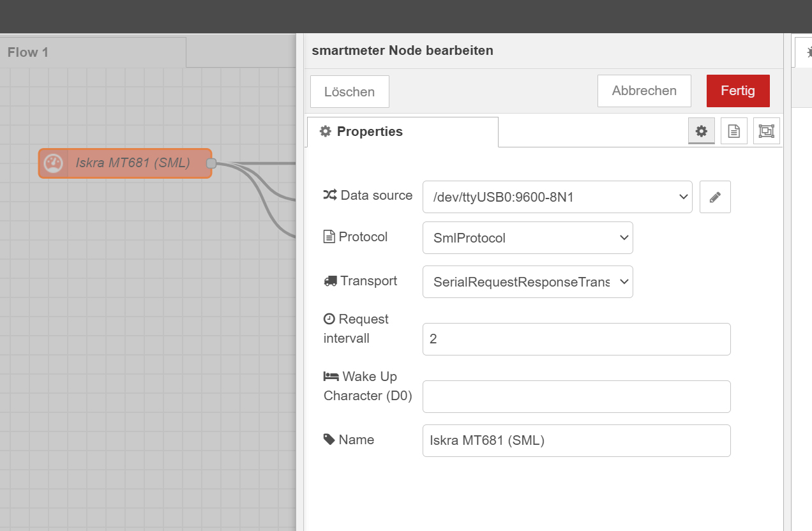Viewport: 812px width, 531px height.
Task: Open the Transport selection dropdown
Action: pos(527,281)
